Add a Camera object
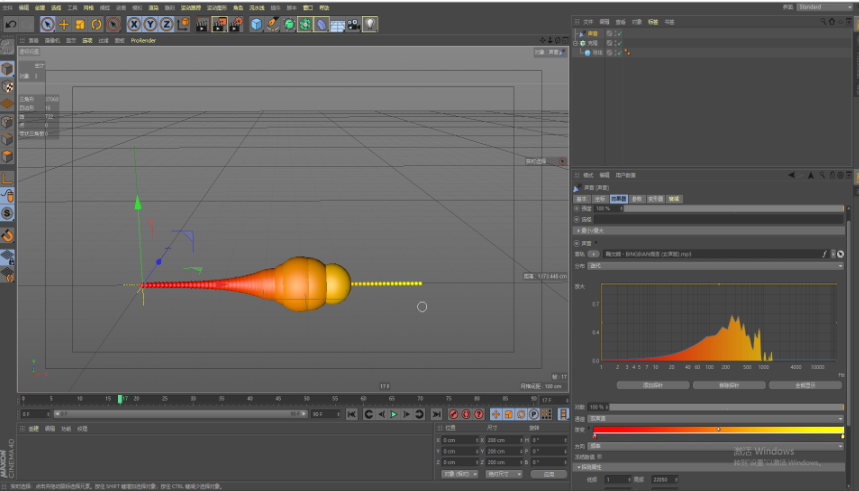Image resolution: width=859 pixels, height=491 pixels. tap(353, 24)
